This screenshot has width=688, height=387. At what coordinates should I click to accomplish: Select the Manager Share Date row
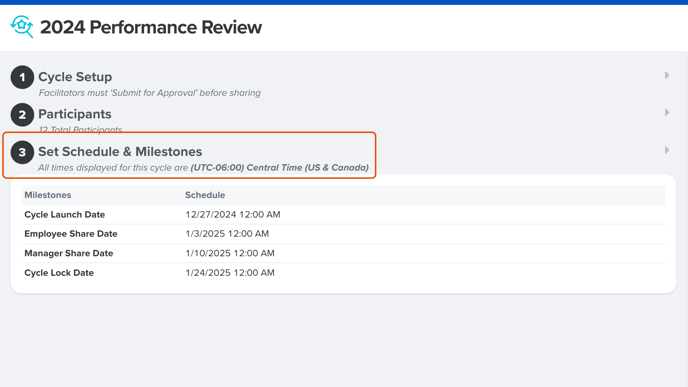[x=343, y=253]
